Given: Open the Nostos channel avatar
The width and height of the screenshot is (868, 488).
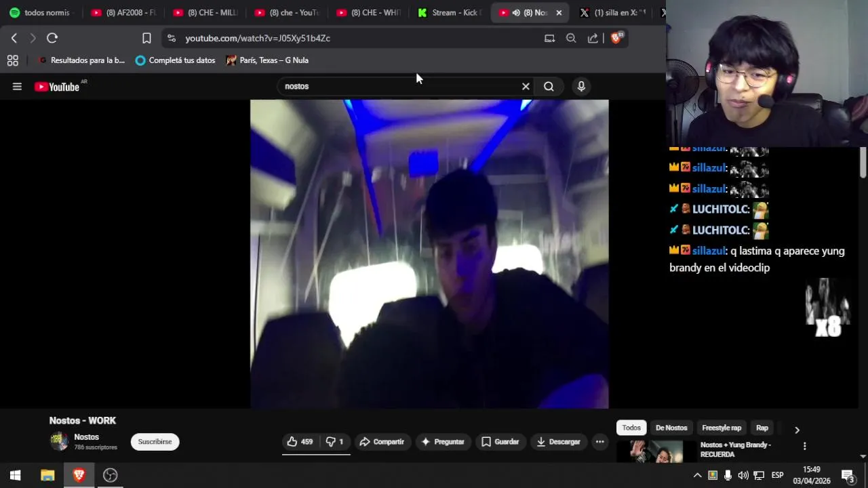Looking at the screenshot, I should pos(59,441).
